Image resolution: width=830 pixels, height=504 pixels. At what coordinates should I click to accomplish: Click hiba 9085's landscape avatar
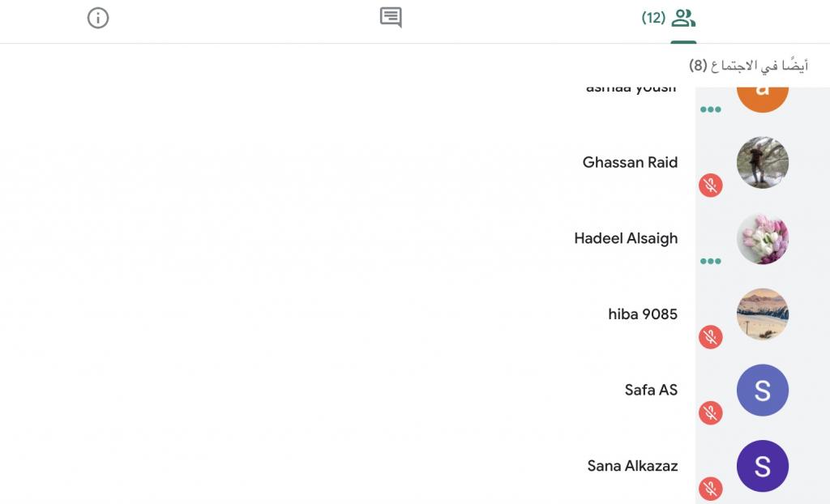762,314
